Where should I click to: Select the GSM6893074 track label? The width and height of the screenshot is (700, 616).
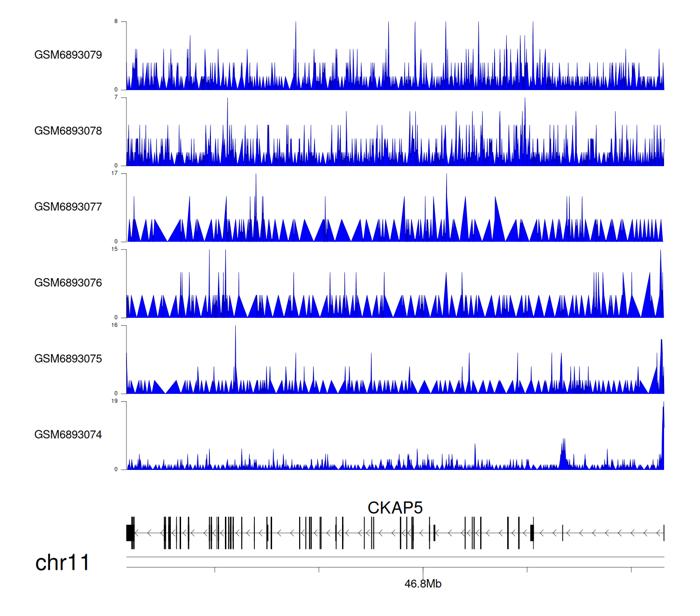point(68,435)
